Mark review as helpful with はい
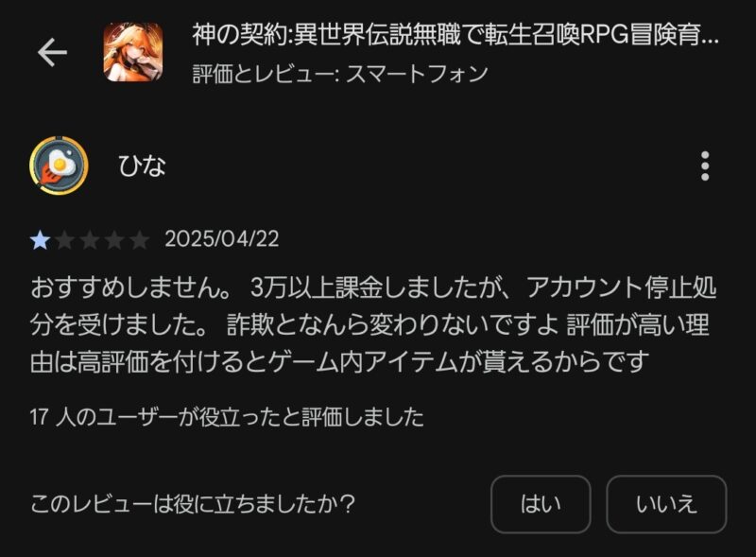Viewport: 756px width, 557px height. tap(541, 504)
